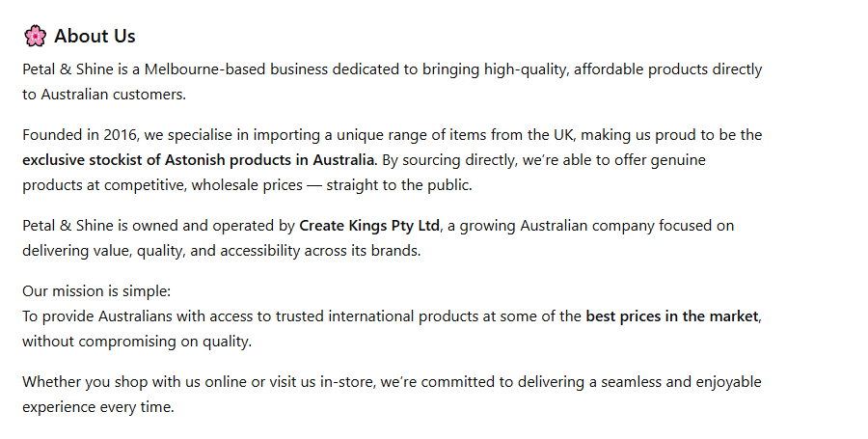Click 'without compromising on quality' line
The height and width of the screenshot is (439, 868).
pos(136,342)
